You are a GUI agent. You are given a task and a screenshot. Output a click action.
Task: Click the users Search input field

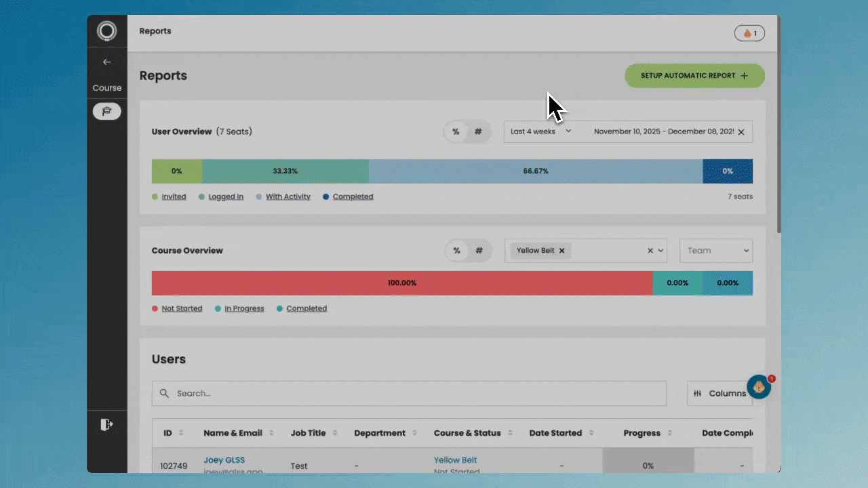[x=409, y=393]
